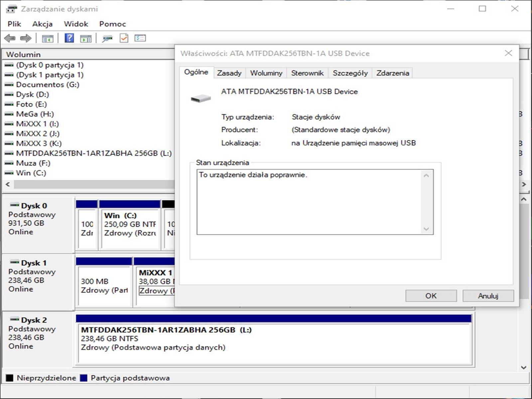Maximize the Zarządzanie dyskami window
Screen dimensions: 532x399
[482, 9]
